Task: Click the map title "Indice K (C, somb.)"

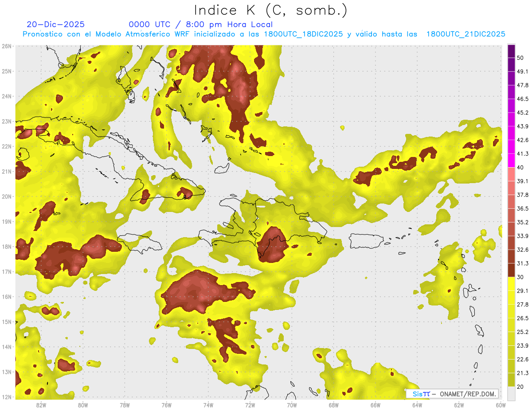Action: (270, 10)
